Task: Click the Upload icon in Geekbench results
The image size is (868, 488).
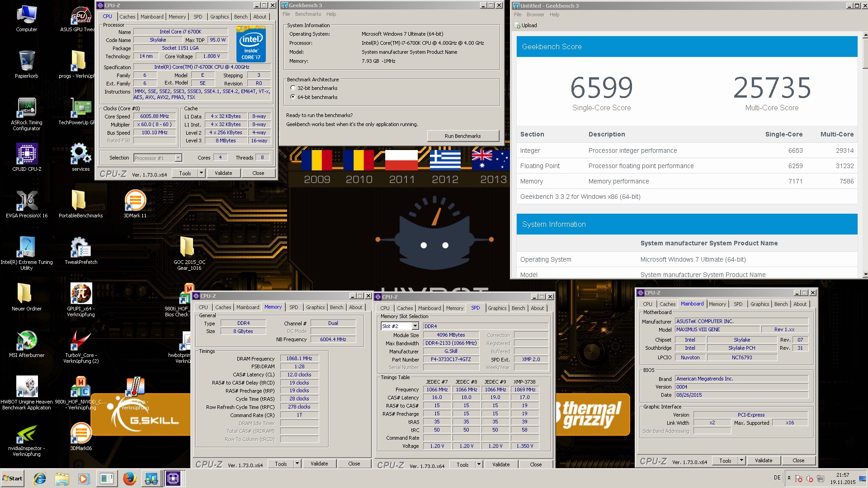Action: [518, 26]
